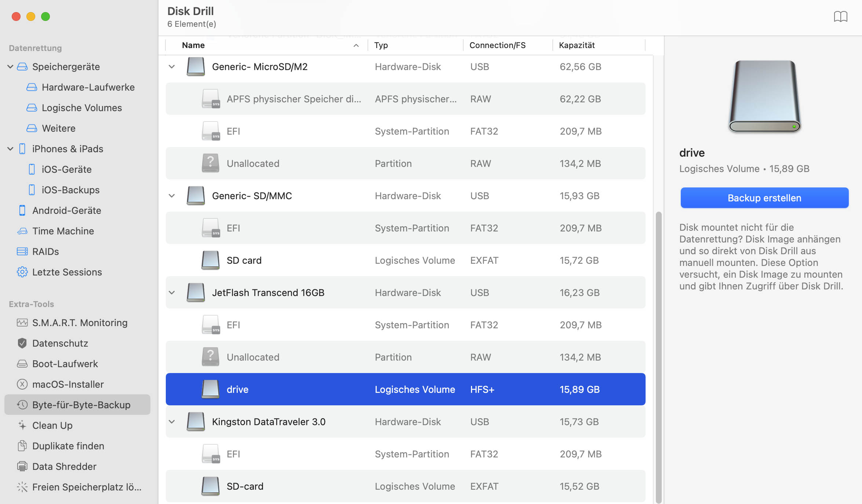Select the Time Machine sidebar icon
Image resolution: width=862 pixels, height=504 pixels.
[x=22, y=231]
